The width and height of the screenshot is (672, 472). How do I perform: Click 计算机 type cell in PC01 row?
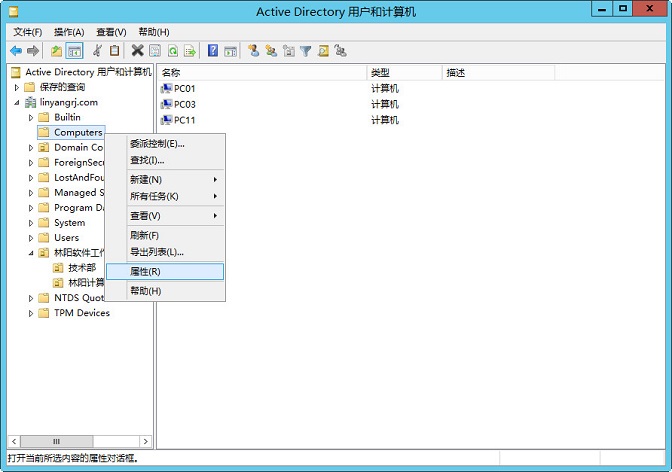[384, 89]
